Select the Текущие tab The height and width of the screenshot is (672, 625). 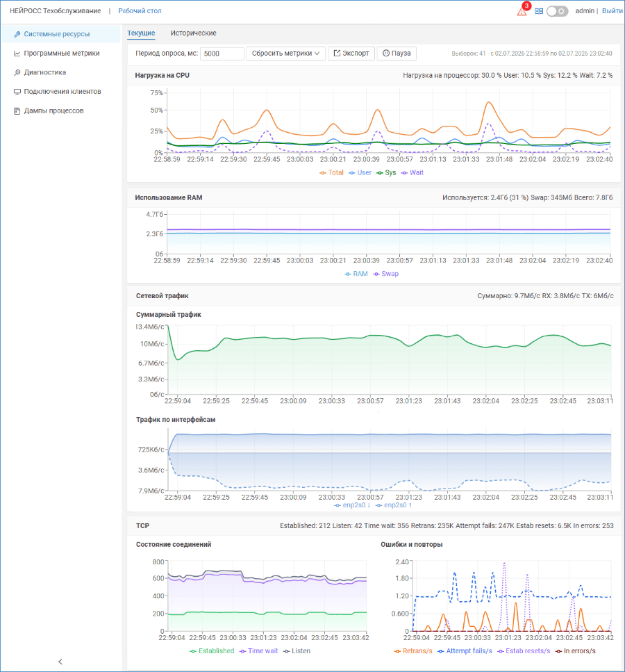pos(141,33)
